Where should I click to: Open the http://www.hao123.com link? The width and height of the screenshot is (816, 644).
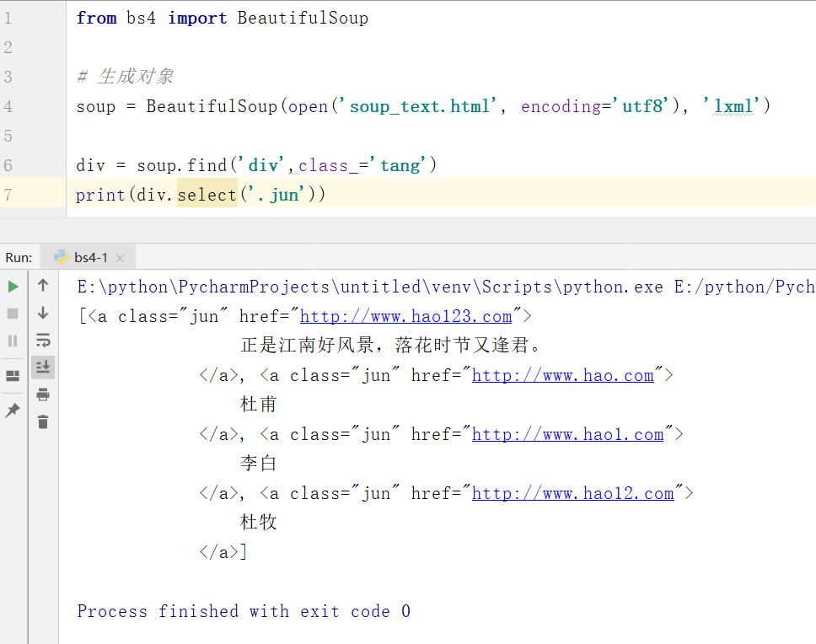(406, 316)
